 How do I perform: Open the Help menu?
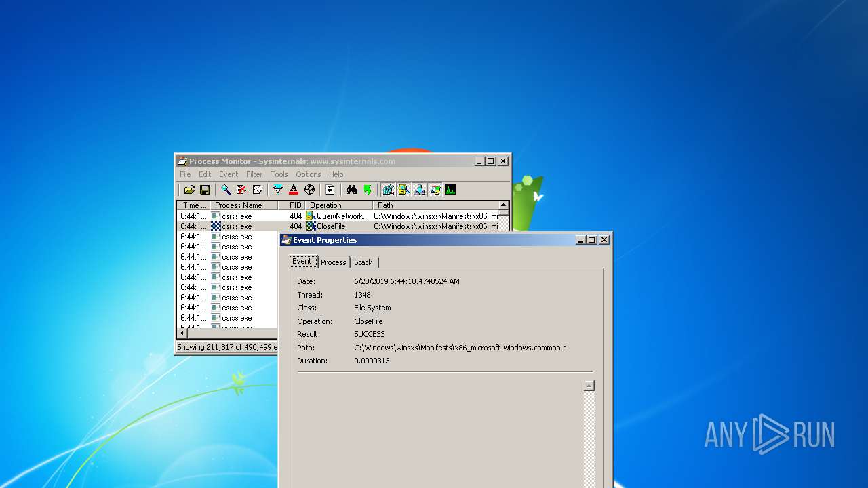(x=336, y=174)
